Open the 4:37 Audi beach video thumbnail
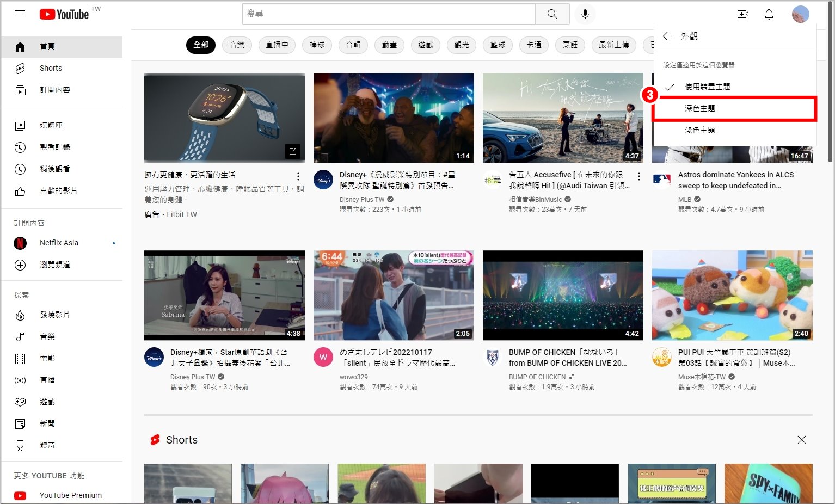 coord(563,118)
